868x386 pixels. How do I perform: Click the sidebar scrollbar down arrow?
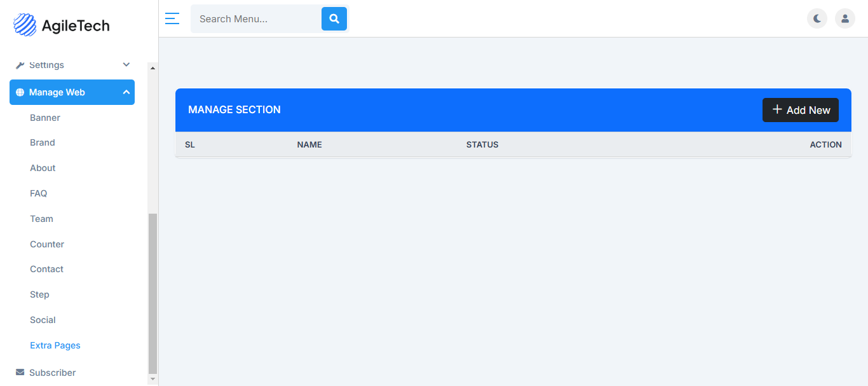(153, 379)
